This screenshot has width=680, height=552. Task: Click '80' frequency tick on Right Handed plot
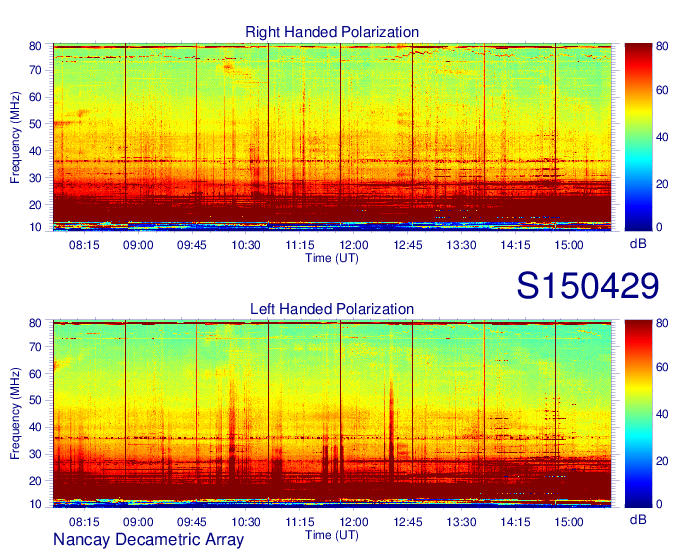pyautogui.click(x=35, y=46)
